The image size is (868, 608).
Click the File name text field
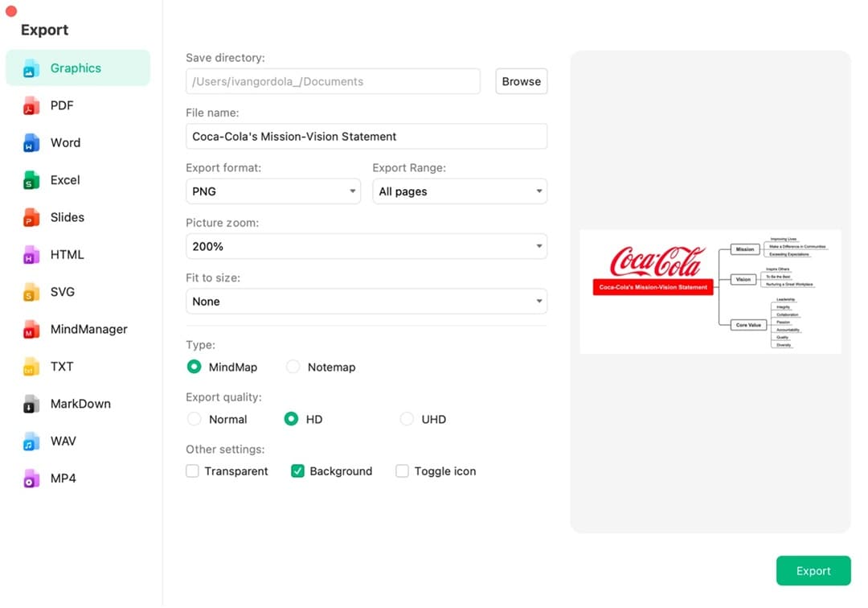[366, 137]
